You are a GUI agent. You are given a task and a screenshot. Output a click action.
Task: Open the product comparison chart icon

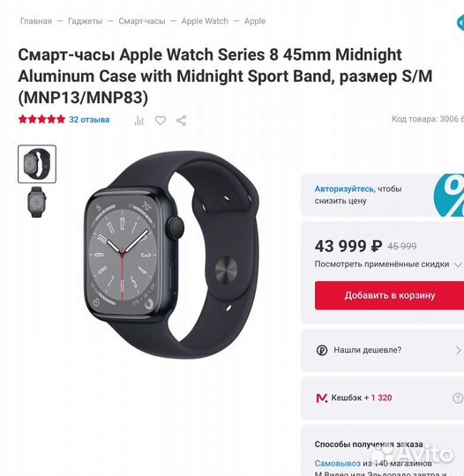click(138, 121)
